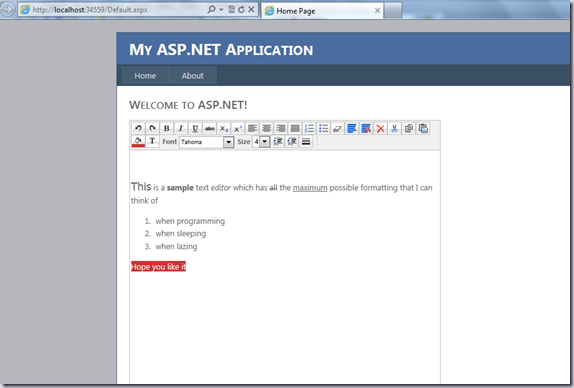Click the Paste clipboard icon
Viewport: 574px width, 388px height.
[x=423, y=128]
